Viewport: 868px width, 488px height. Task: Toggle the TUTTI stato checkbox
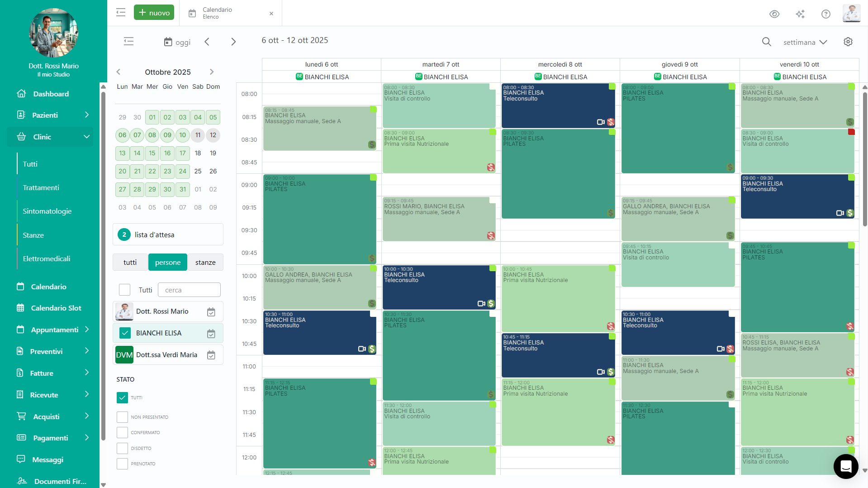122,397
